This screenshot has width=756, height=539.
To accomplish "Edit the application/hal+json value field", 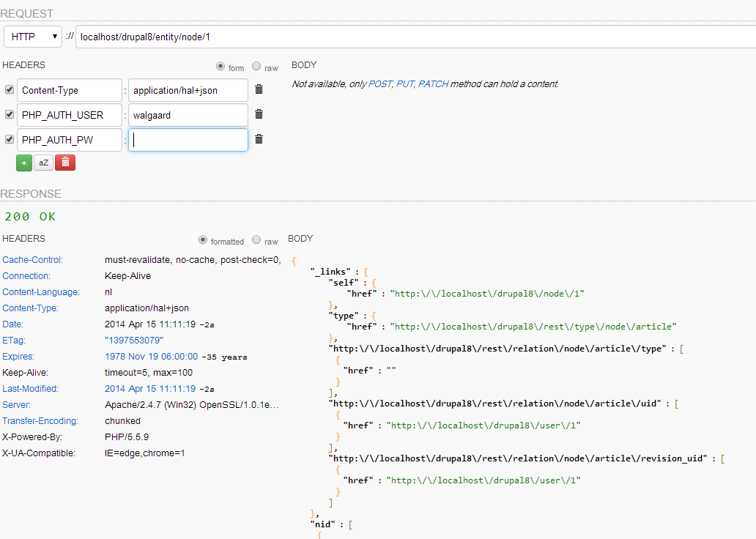I will click(188, 90).
